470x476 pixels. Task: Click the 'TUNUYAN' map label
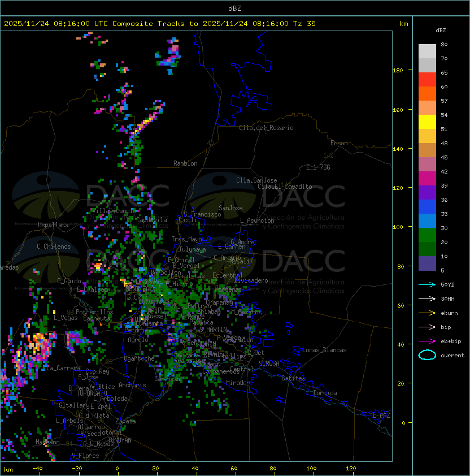120,440
